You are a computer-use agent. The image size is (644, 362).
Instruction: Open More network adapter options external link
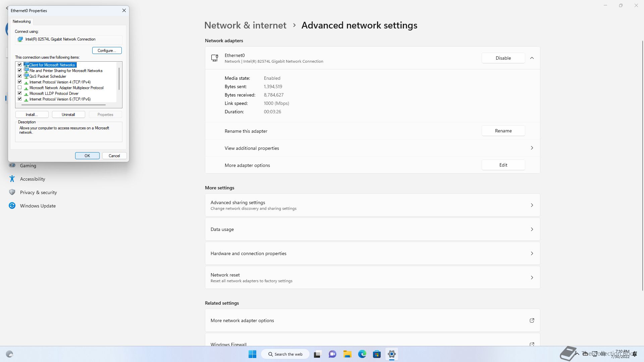coord(532,320)
